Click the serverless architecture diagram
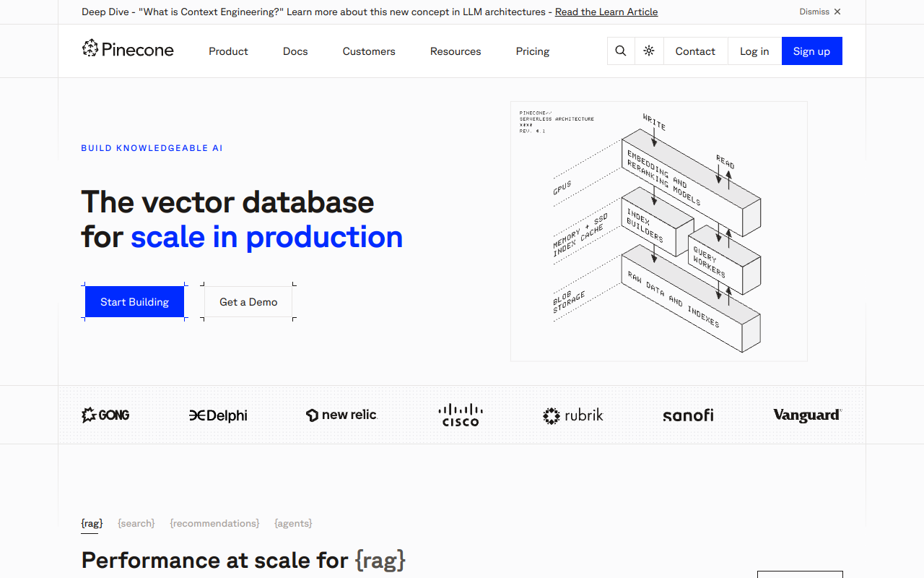This screenshot has width=924, height=578. point(658,230)
